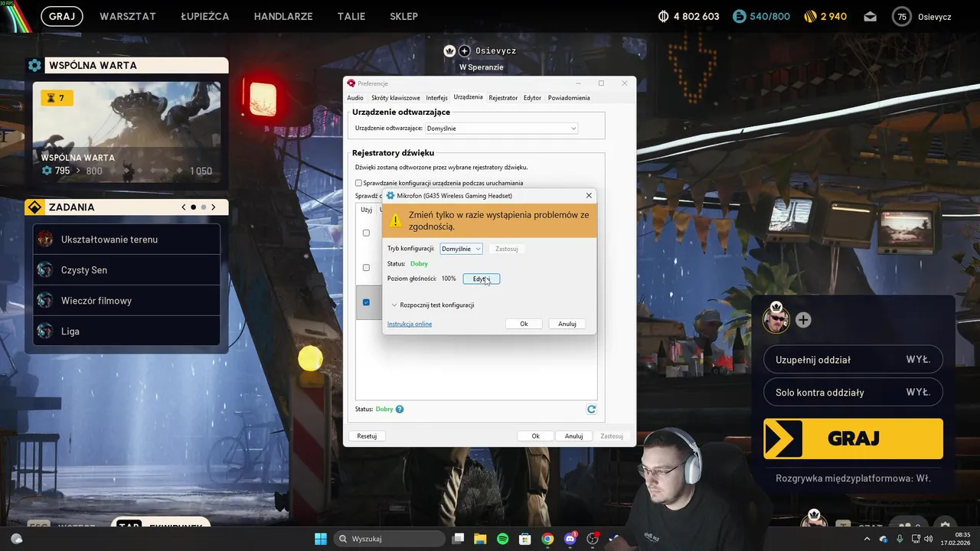Toggle Uzupełnij oddział switch
The height and width of the screenshot is (551, 980).
[x=853, y=360]
